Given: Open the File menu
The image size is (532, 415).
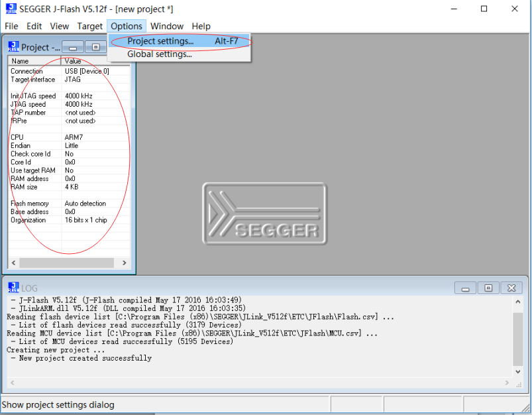Looking at the screenshot, I should 11,26.
